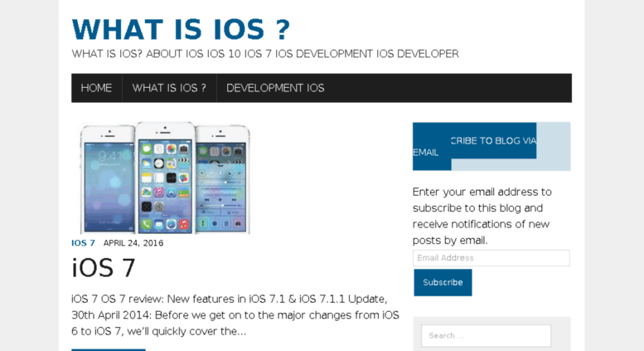
Task: Open the DEVELOPMENT IOS menu item
Action: pyautogui.click(x=275, y=88)
